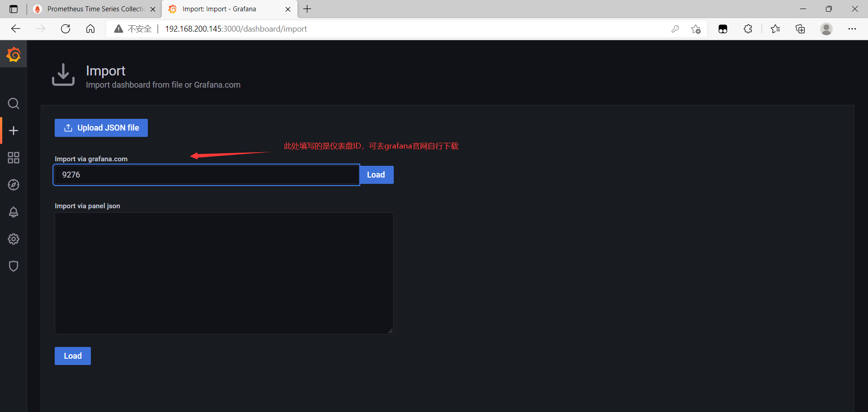868x412 pixels.
Task: Focus the grafana.com dashboard ID input
Action: click(x=207, y=175)
